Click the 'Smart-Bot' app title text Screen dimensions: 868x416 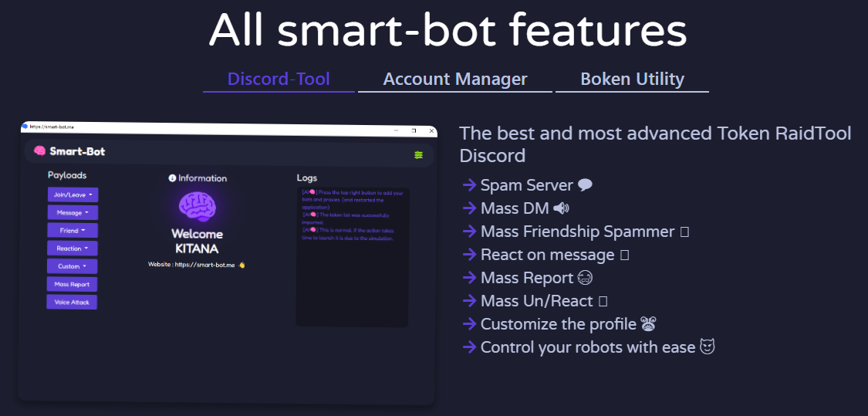pyautogui.click(x=77, y=151)
